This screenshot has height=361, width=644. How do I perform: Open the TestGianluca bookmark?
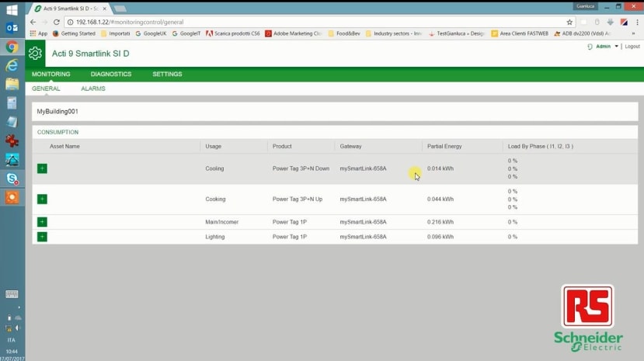point(456,33)
